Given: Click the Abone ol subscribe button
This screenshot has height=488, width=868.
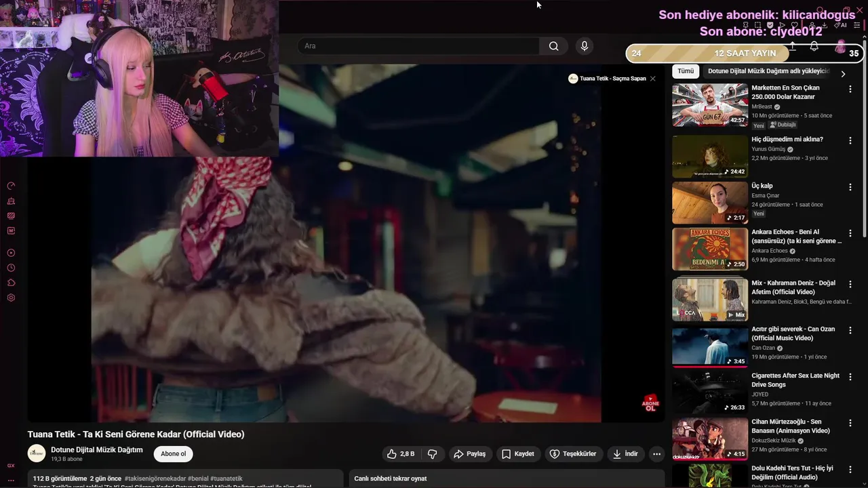Looking at the screenshot, I should click(x=173, y=454).
